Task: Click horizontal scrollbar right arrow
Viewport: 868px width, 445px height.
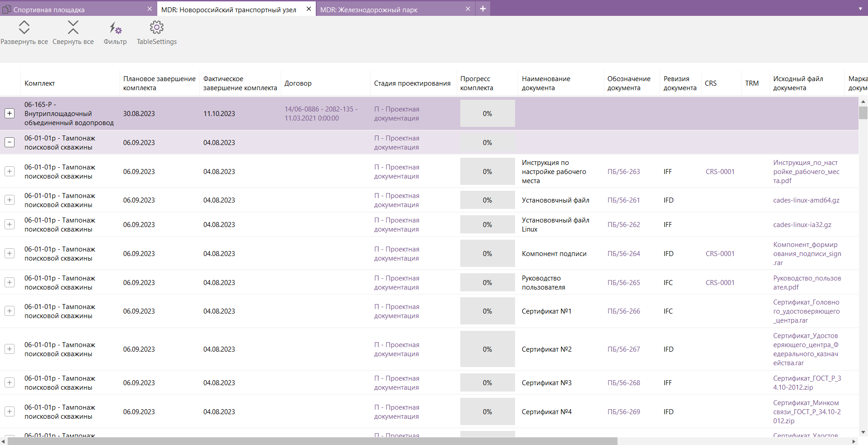Action: [x=854, y=441]
